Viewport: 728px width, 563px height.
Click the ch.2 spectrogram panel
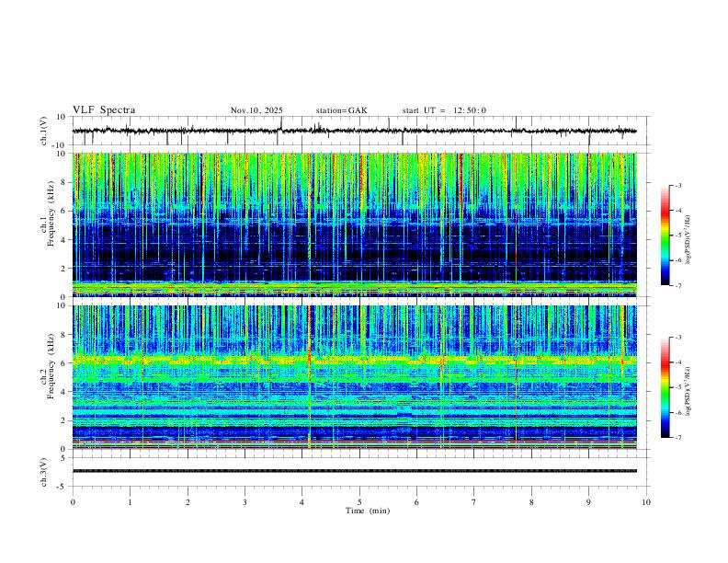(355, 377)
